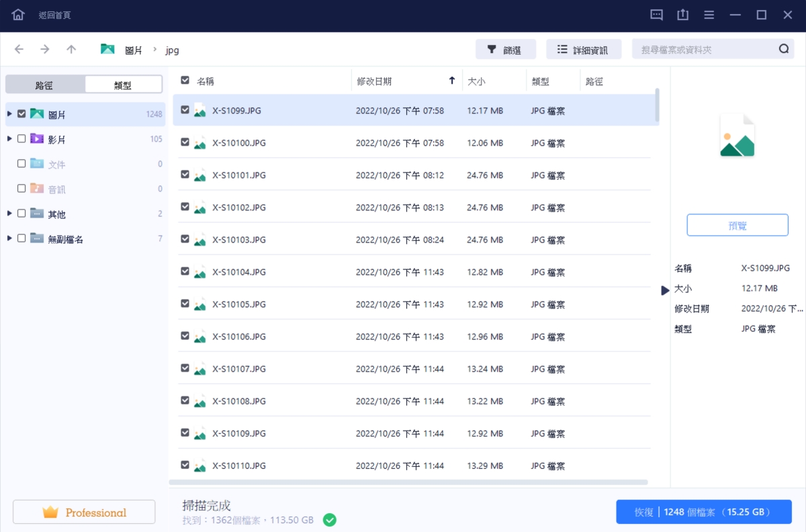This screenshot has width=806, height=532.
Task: Check the 影片 category checkbox
Action: pyautogui.click(x=21, y=138)
